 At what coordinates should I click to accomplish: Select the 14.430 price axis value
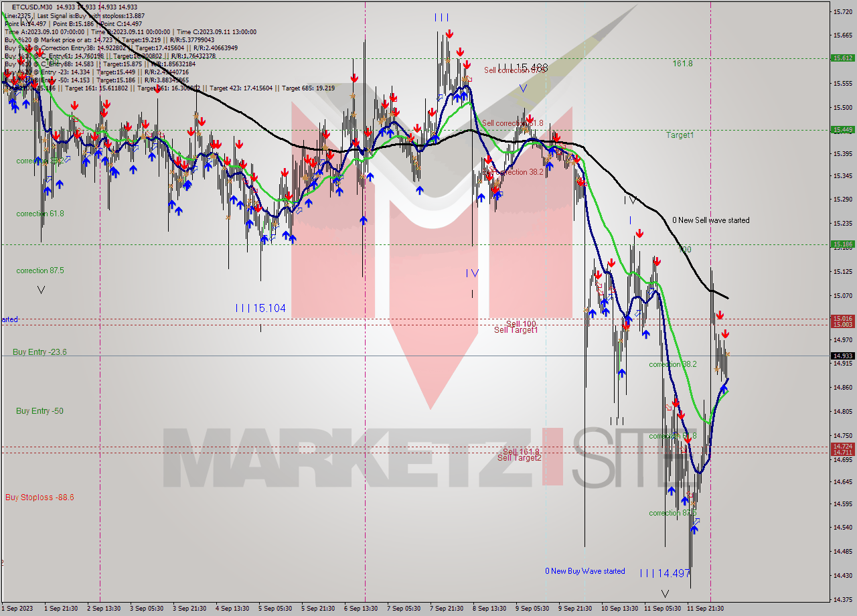click(842, 575)
